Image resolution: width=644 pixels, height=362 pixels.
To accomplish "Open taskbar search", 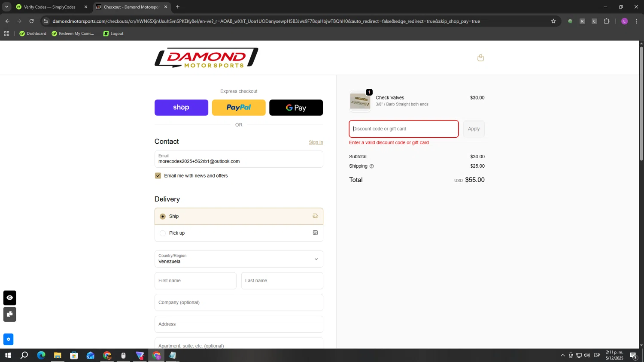I will (24, 355).
